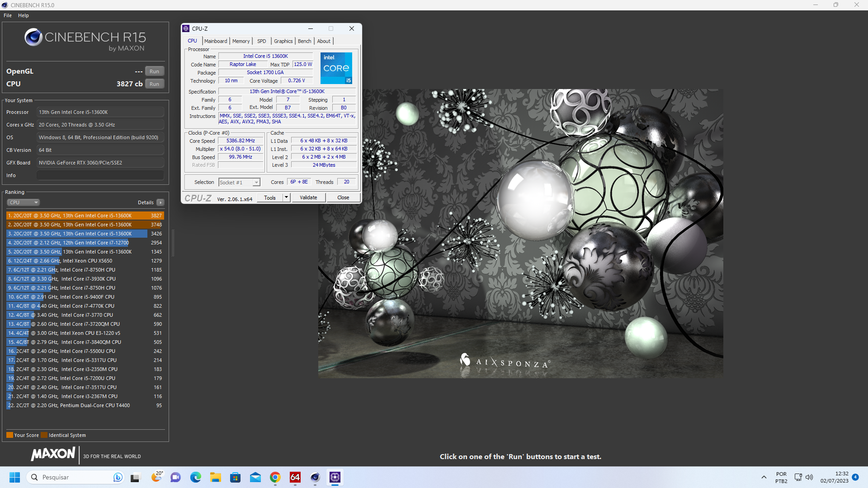Click the Close button in CPU-Z

pyautogui.click(x=343, y=197)
